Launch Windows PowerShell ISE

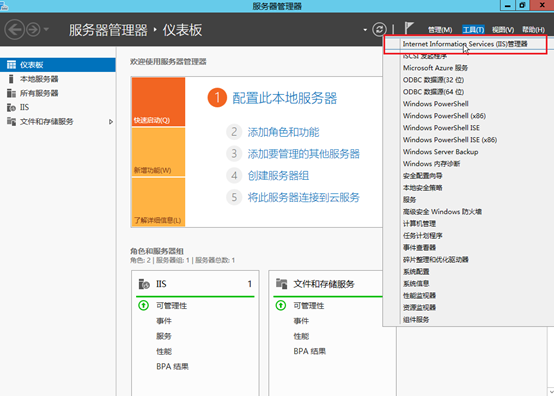click(441, 128)
